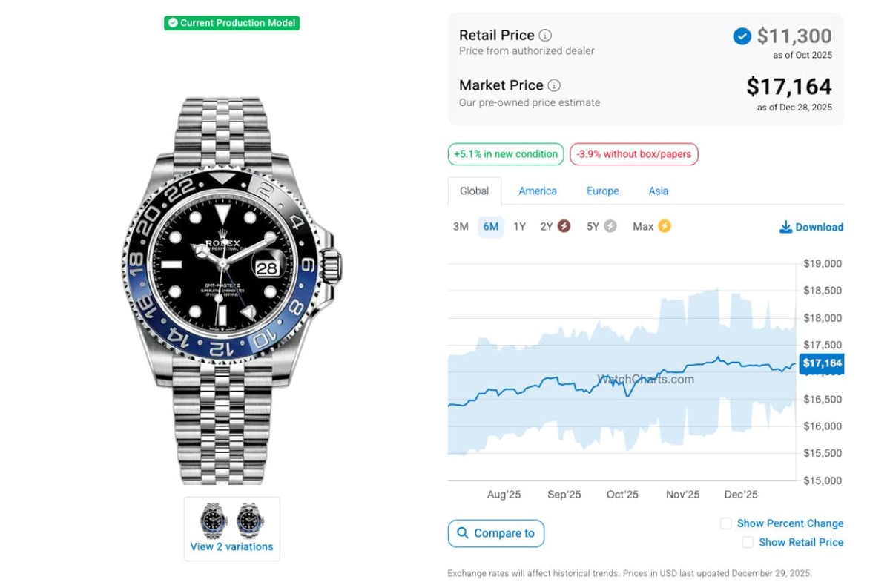
Task: Enable the Show Percent Change checkbox
Action: click(x=726, y=523)
